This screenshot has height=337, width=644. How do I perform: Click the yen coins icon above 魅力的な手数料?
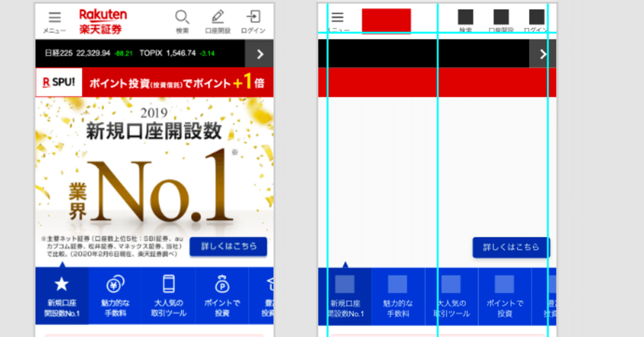click(x=116, y=285)
